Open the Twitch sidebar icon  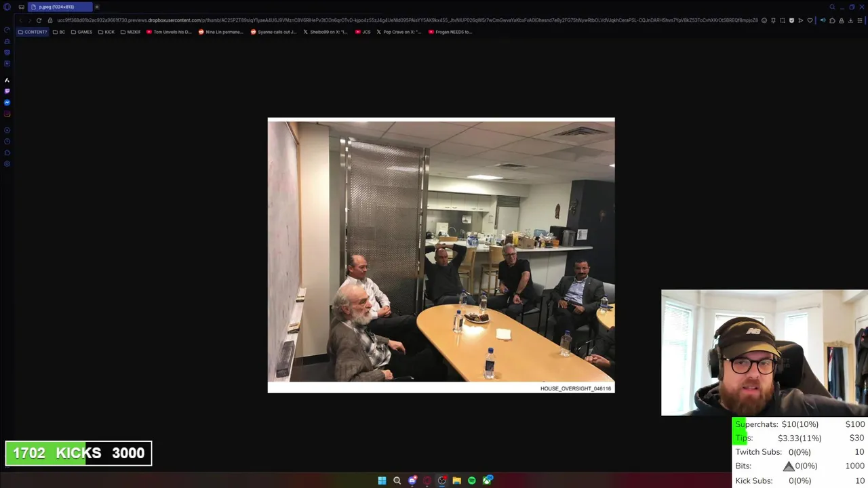7,91
